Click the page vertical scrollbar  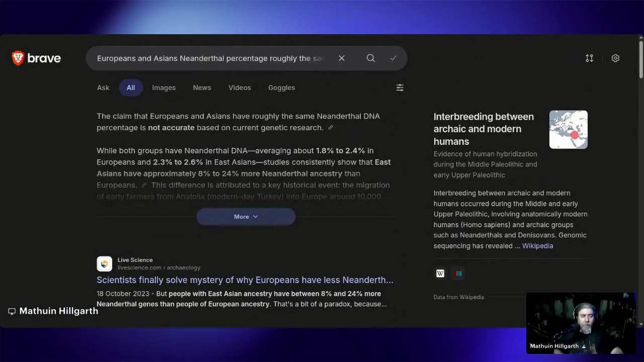click(x=640, y=60)
